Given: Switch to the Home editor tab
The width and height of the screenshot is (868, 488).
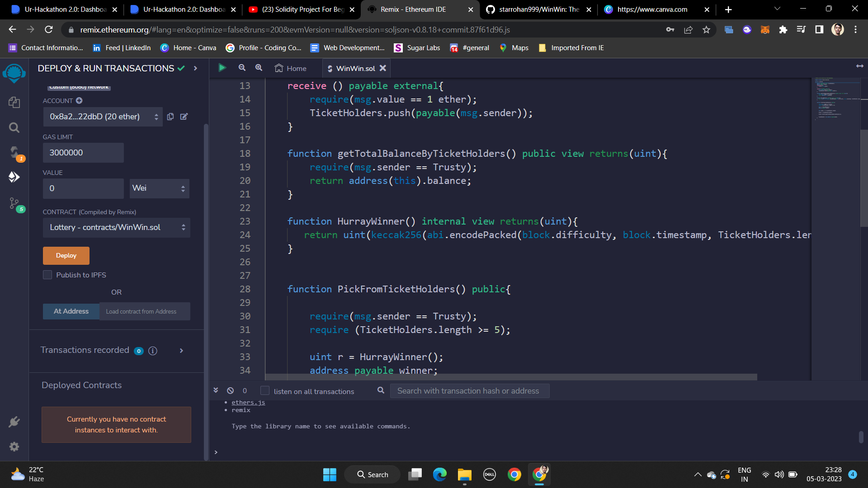Looking at the screenshot, I should click(290, 68).
